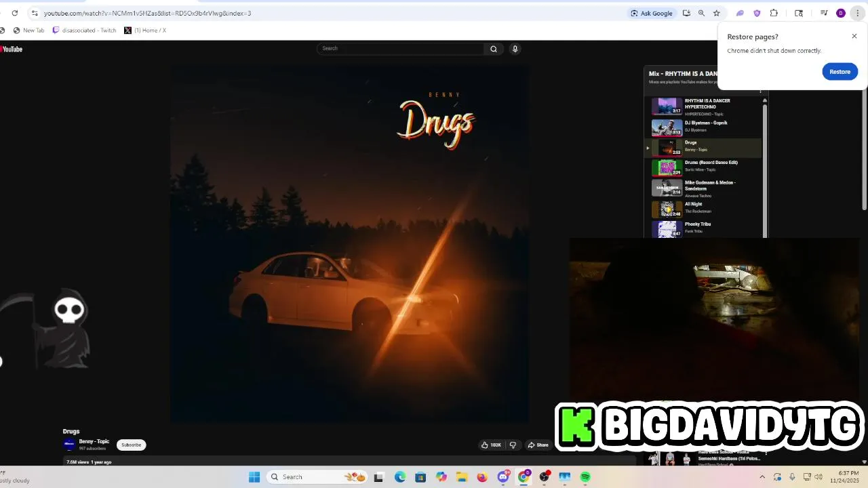The width and height of the screenshot is (868, 488).
Task: Click the YouTube search input field
Action: (x=401, y=49)
